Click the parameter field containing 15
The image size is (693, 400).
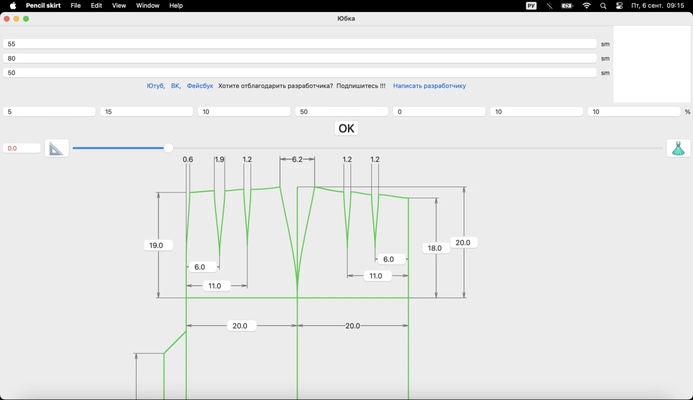coord(146,112)
